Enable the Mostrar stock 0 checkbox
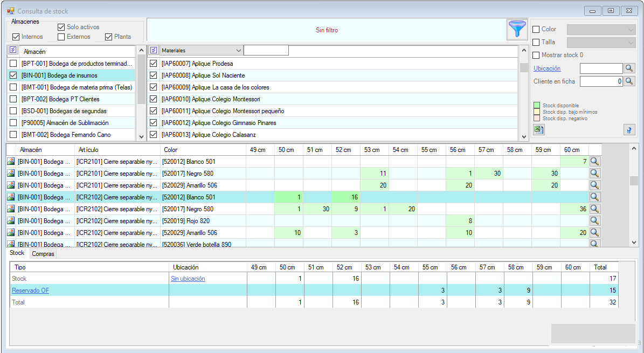Image resolution: width=644 pixels, height=353 pixels. (536, 55)
